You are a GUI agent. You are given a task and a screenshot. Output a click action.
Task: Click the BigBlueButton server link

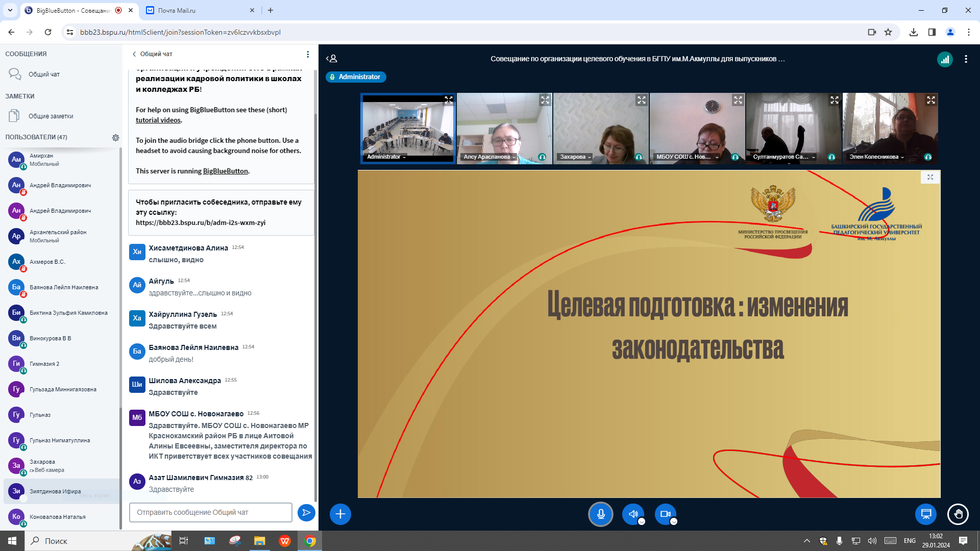pyautogui.click(x=225, y=171)
